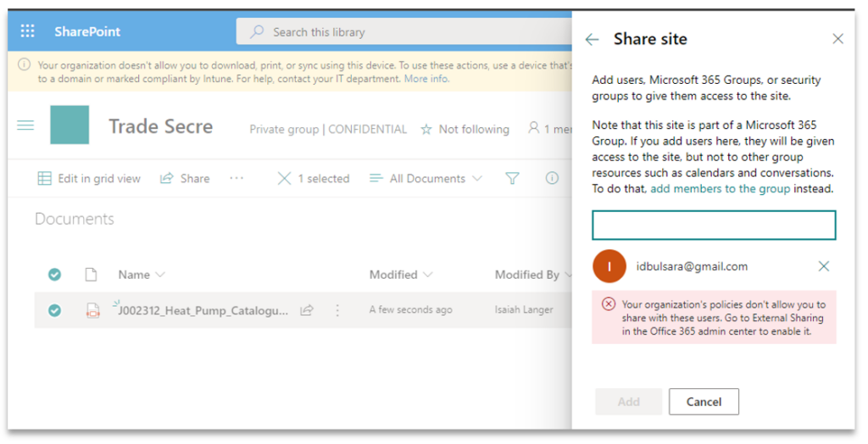This screenshot has height=444, width=868.
Task: Click 'A few seconds ago' modified cell
Action: [x=411, y=310]
